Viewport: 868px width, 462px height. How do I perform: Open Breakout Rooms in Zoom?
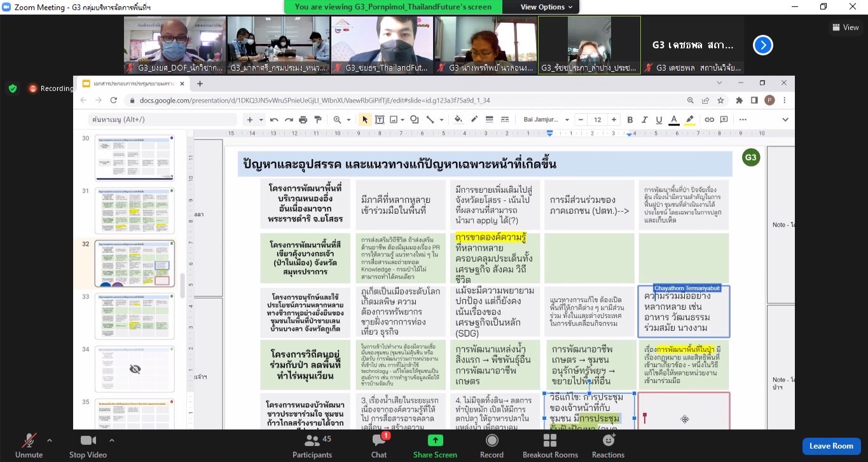coord(550,445)
